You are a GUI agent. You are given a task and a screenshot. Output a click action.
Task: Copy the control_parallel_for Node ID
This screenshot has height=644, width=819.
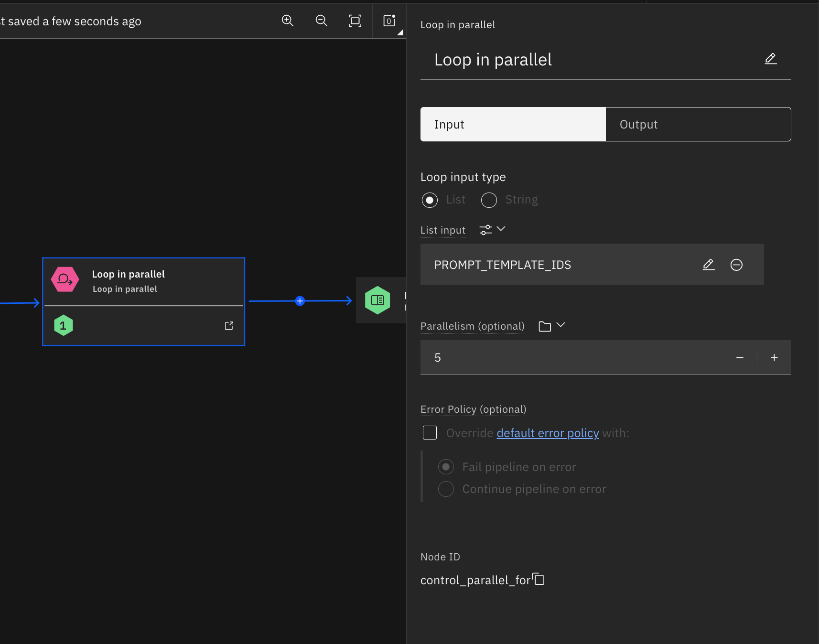coord(539,579)
